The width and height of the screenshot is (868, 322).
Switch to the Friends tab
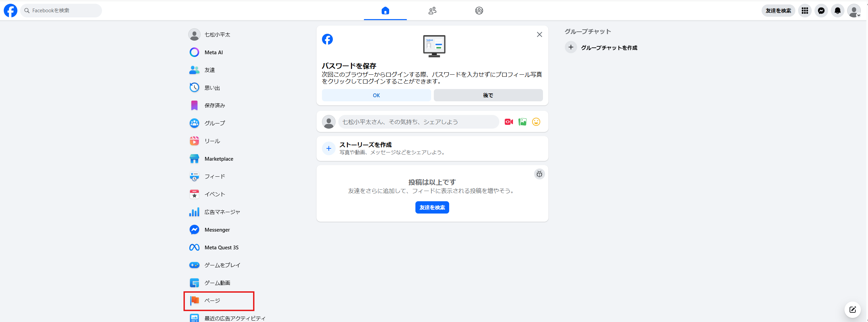[432, 11]
